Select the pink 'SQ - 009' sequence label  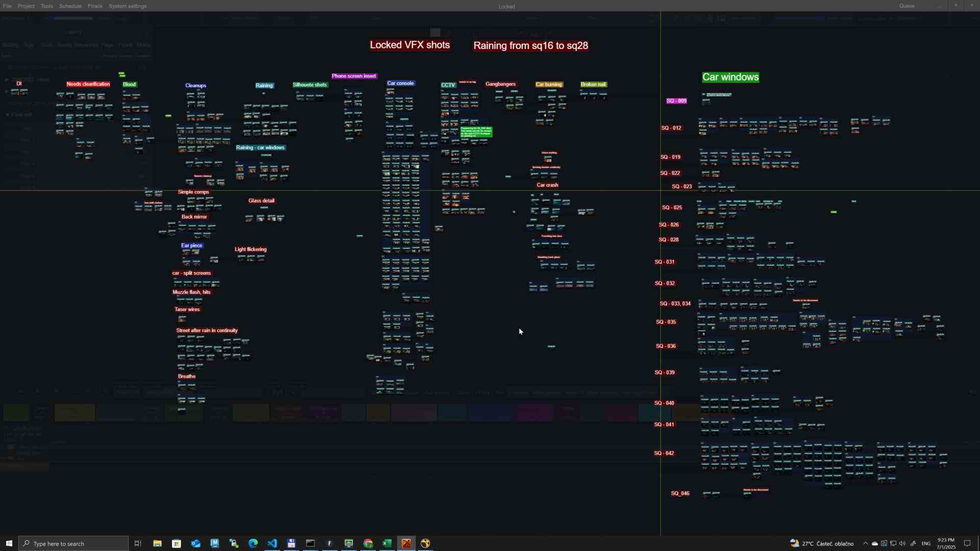[x=676, y=101]
